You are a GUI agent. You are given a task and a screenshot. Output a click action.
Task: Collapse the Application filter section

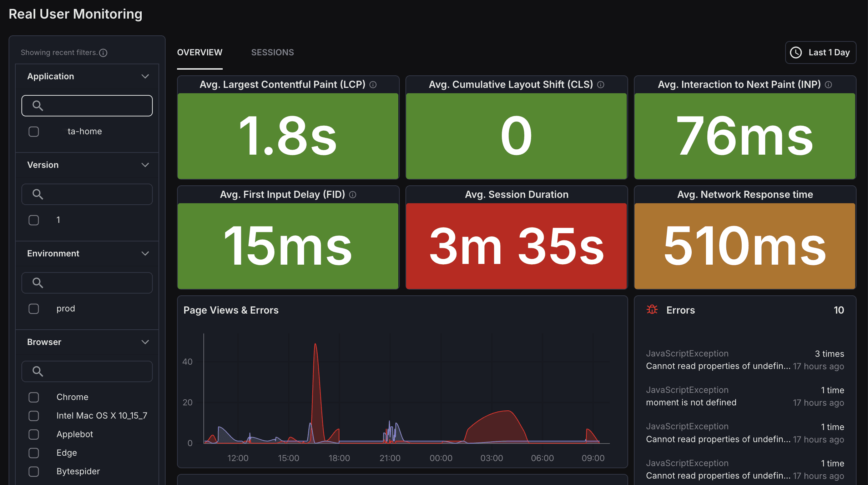click(145, 76)
